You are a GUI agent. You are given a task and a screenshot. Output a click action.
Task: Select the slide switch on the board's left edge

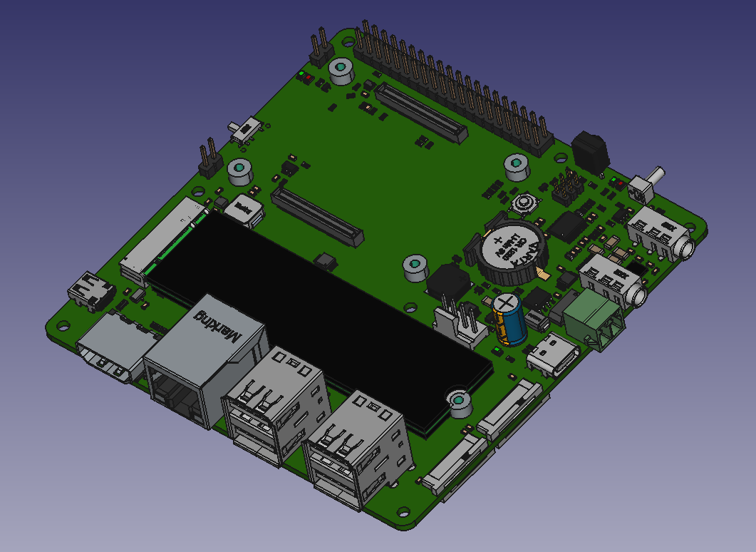pyautogui.click(x=247, y=131)
